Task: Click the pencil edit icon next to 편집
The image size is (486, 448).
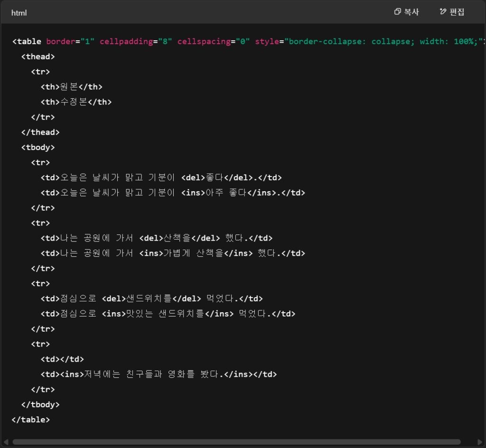Action: (x=443, y=12)
